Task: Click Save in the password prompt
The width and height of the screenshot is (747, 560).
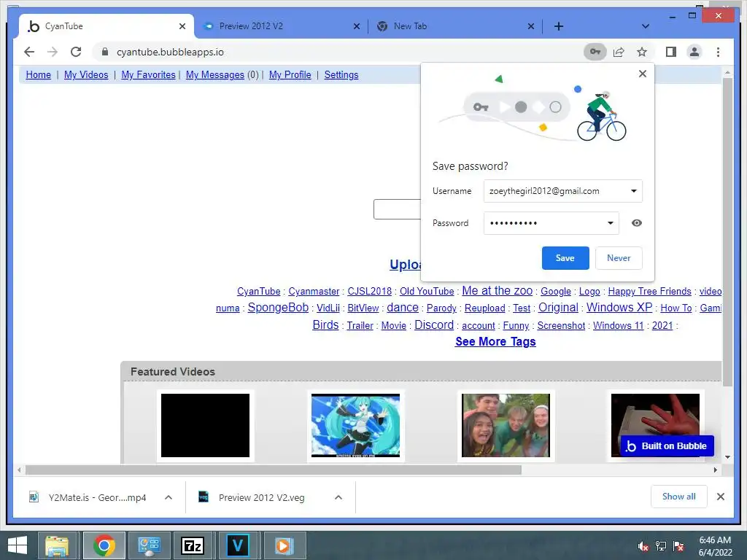Action: click(565, 258)
